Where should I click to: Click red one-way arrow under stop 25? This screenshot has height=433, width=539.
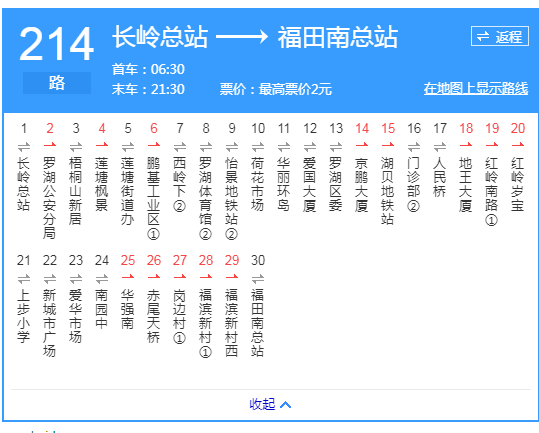(128, 277)
